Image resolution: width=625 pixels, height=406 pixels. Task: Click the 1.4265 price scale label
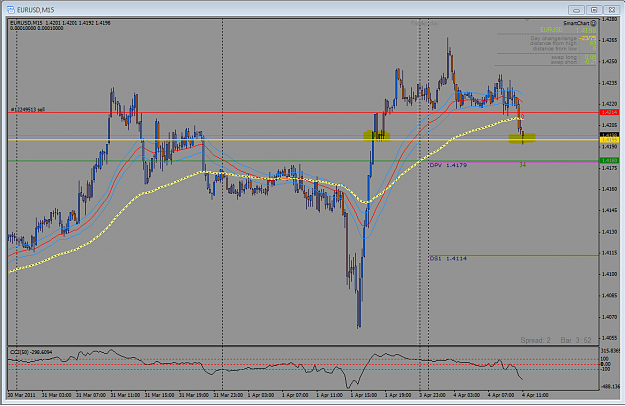(x=609, y=40)
